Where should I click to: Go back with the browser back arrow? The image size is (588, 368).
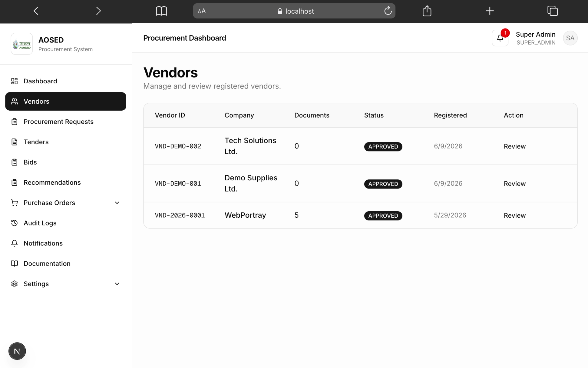(36, 11)
